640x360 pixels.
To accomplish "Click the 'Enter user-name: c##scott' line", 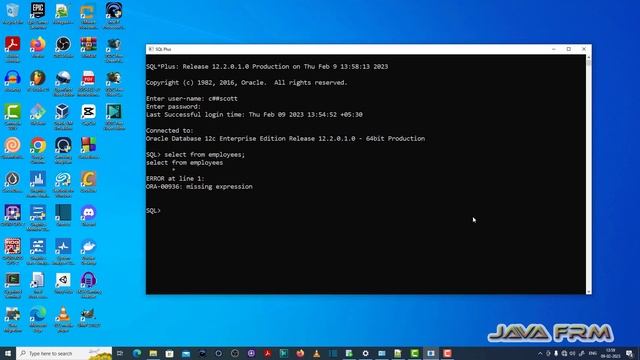I will click(192, 99).
